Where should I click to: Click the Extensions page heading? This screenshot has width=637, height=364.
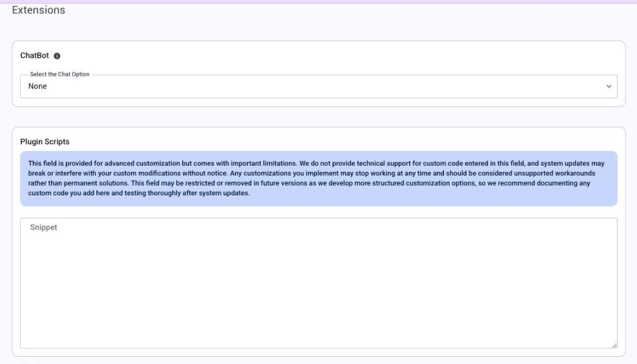click(x=39, y=10)
